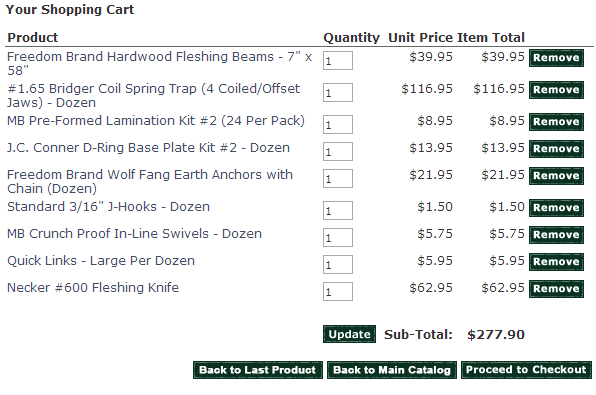Return via Back to Main Catalog button
The height and width of the screenshot is (395, 596).
point(392,370)
